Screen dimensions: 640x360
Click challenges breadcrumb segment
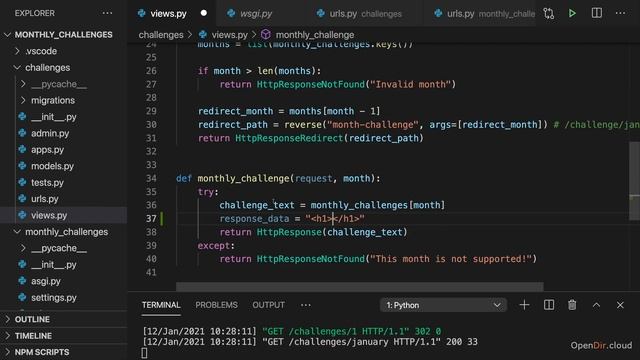(161, 35)
